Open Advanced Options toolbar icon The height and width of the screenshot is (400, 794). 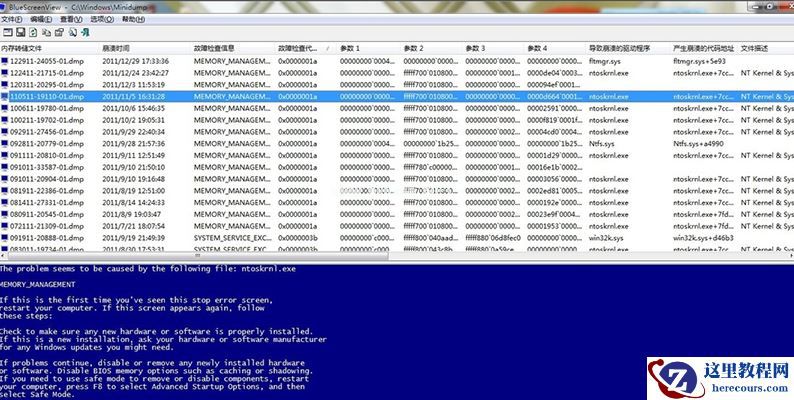(x=8, y=32)
